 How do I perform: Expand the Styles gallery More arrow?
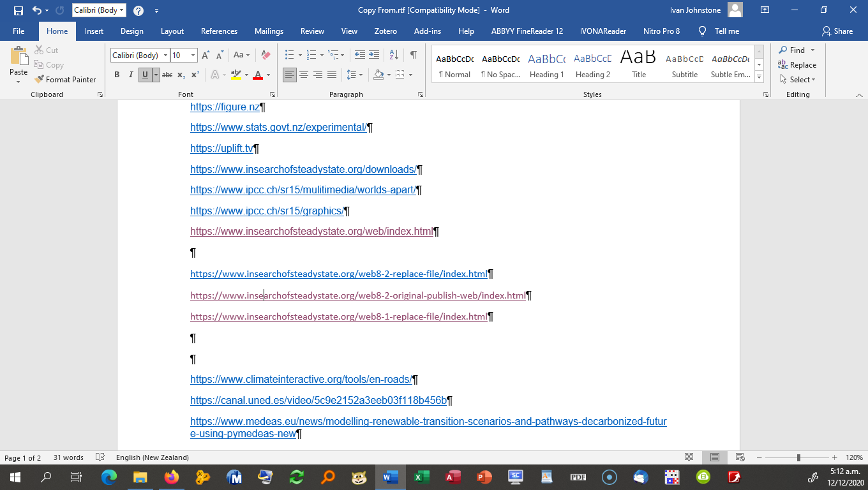[x=759, y=77]
